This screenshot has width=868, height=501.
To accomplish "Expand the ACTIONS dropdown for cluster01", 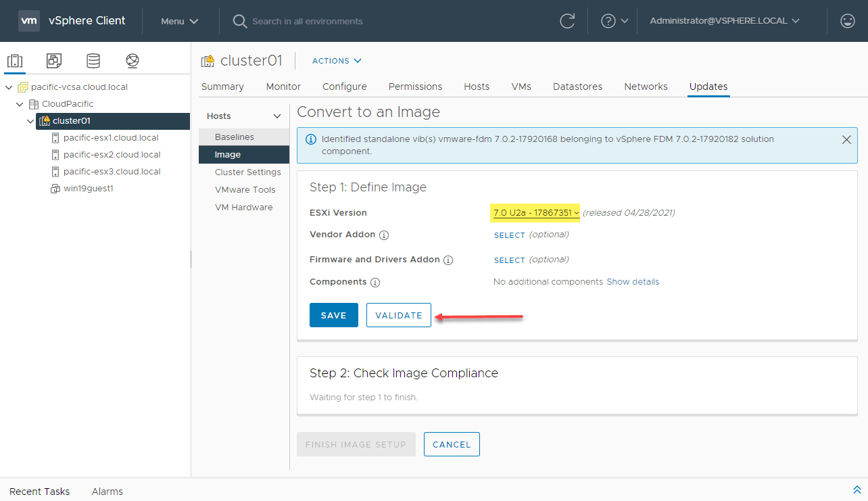I will (337, 61).
